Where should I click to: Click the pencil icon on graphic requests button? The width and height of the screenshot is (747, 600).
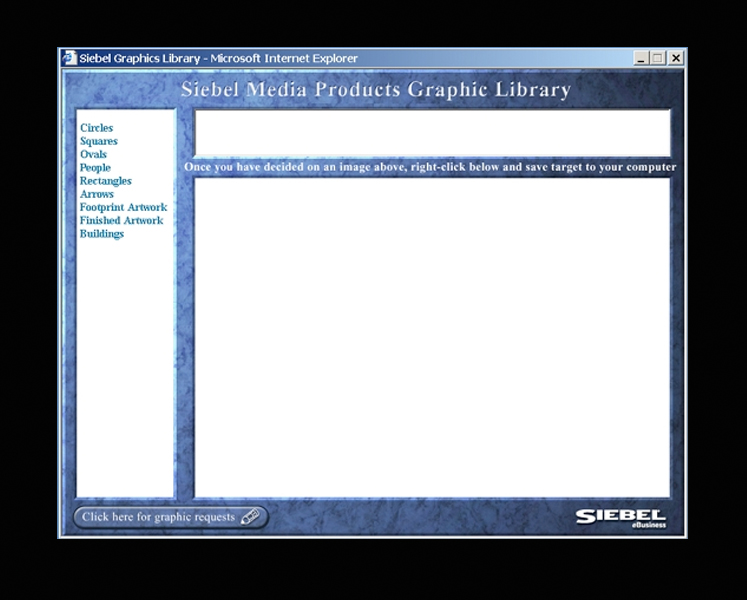[x=250, y=517]
